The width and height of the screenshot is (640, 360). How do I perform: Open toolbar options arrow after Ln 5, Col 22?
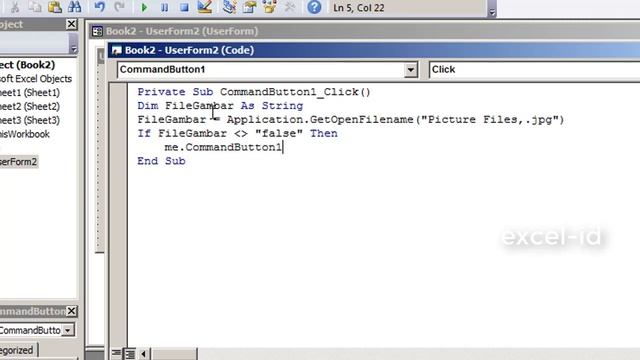coord(492,12)
